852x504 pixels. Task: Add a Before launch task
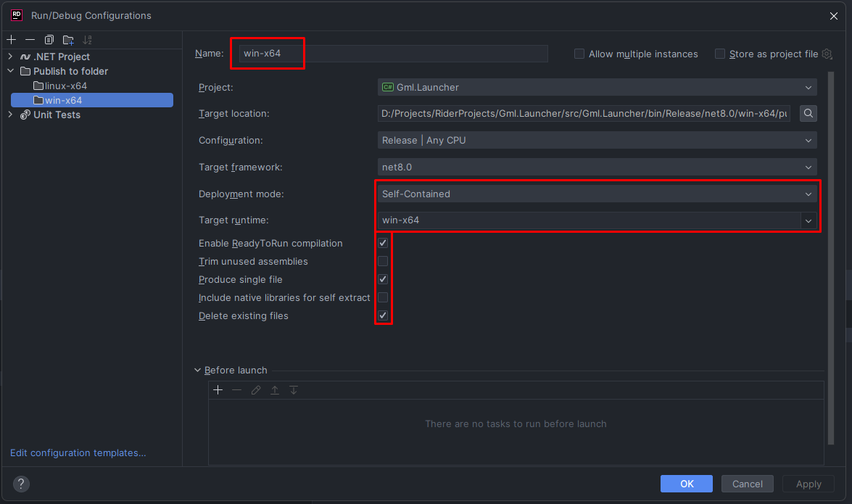[218, 390]
